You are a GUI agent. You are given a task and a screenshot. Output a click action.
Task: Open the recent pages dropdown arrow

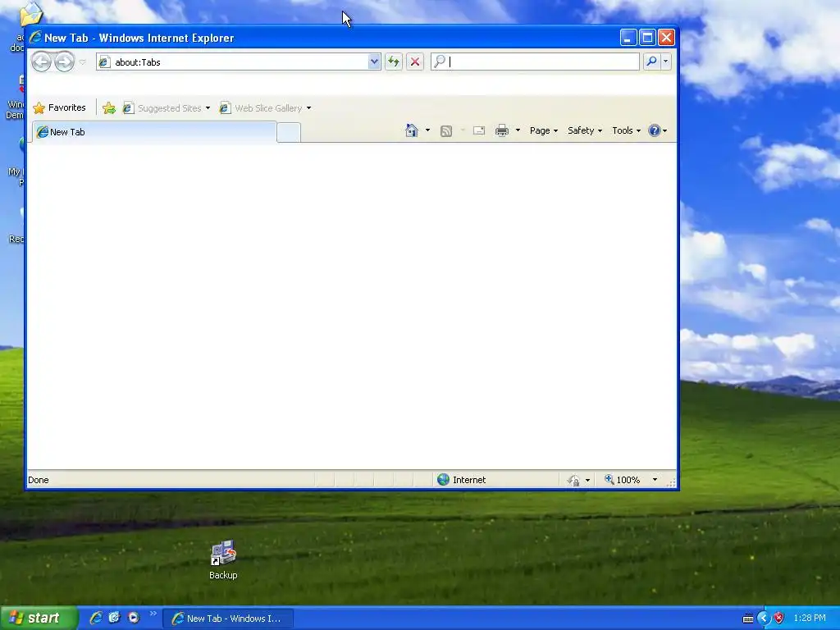click(x=83, y=62)
